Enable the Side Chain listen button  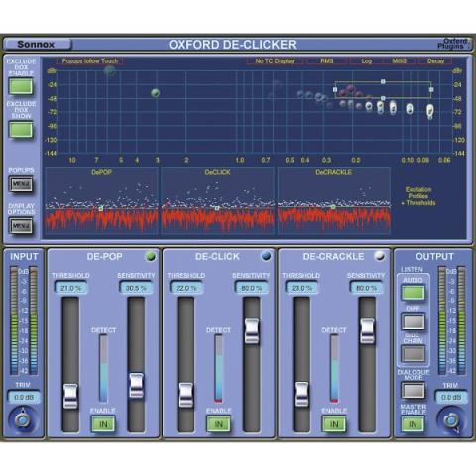coord(413,353)
